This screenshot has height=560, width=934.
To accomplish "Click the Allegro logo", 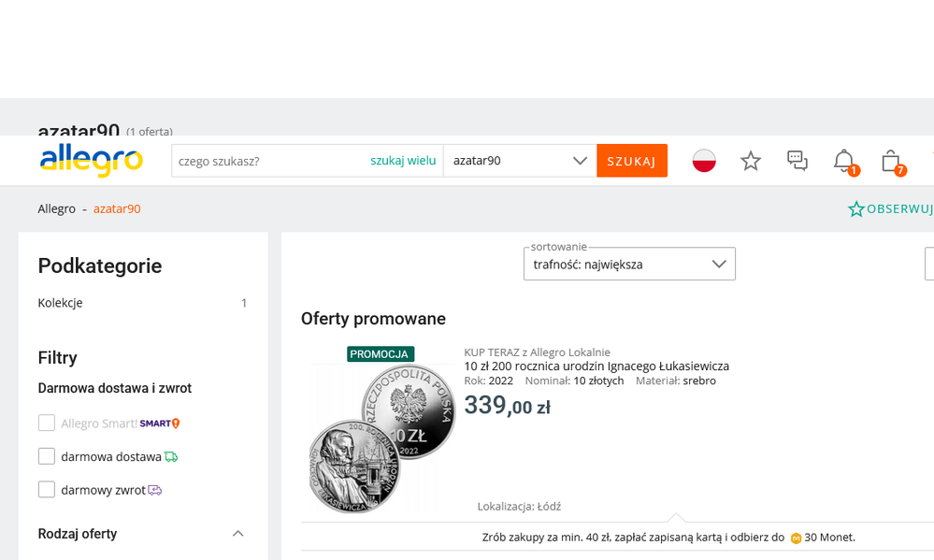I will (91, 161).
